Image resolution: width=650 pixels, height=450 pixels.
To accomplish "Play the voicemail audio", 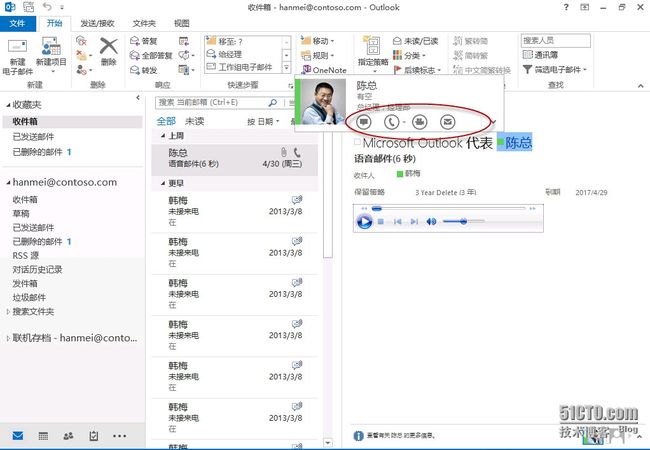I will 364,222.
